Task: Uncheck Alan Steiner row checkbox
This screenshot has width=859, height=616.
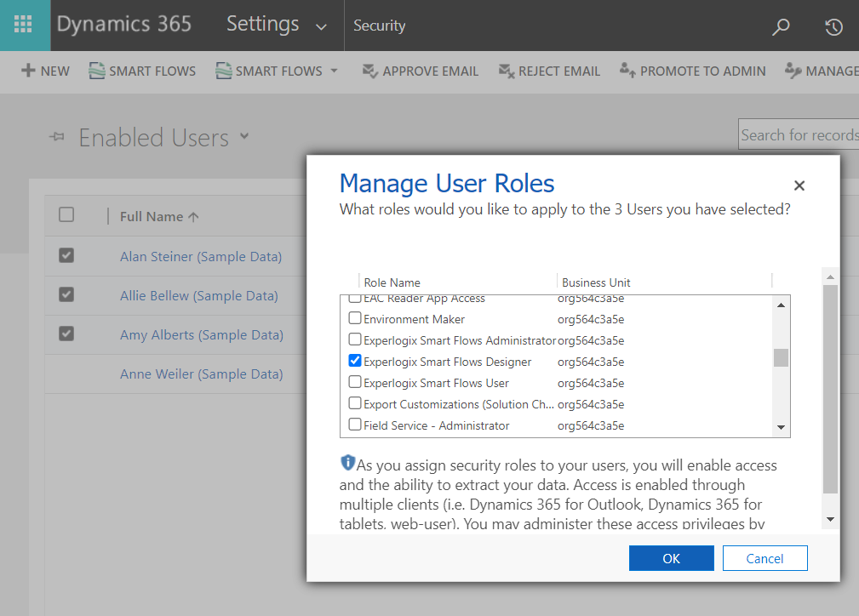Action: [66, 255]
